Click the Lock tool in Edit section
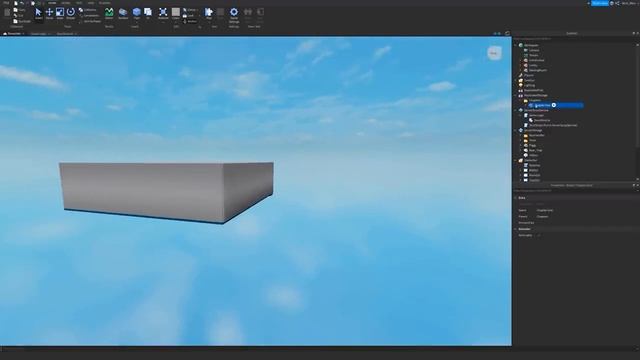The width and height of the screenshot is (640, 360). coord(188,16)
